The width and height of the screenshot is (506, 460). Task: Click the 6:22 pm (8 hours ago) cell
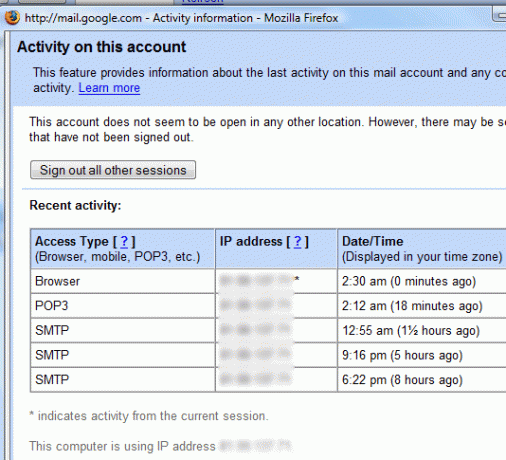(422, 380)
